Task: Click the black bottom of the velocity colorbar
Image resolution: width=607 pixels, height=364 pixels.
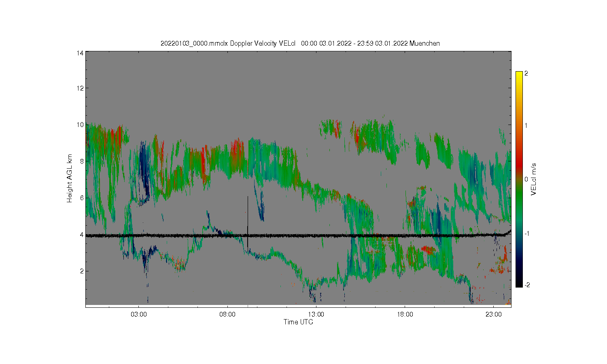Action: click(x=519, y=284)
